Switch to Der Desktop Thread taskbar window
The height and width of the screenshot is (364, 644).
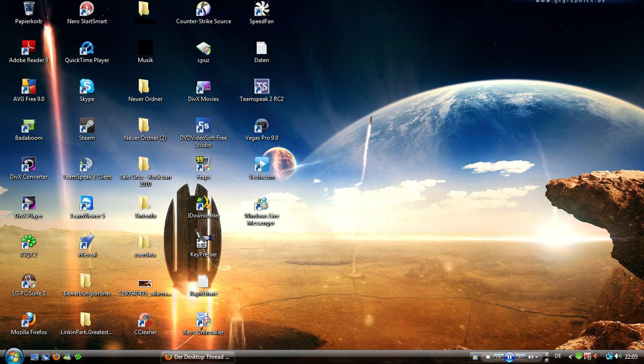point(198,357)
